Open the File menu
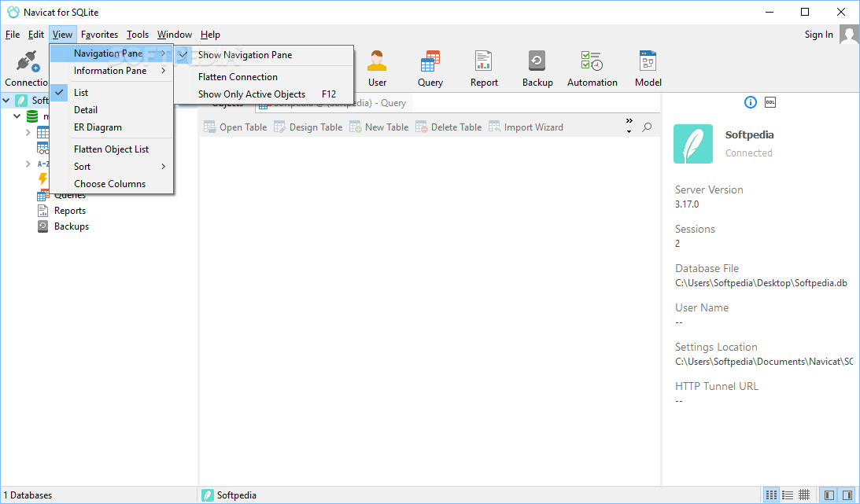This screenshot has width=860, height=504. click(x=13, y=35)
